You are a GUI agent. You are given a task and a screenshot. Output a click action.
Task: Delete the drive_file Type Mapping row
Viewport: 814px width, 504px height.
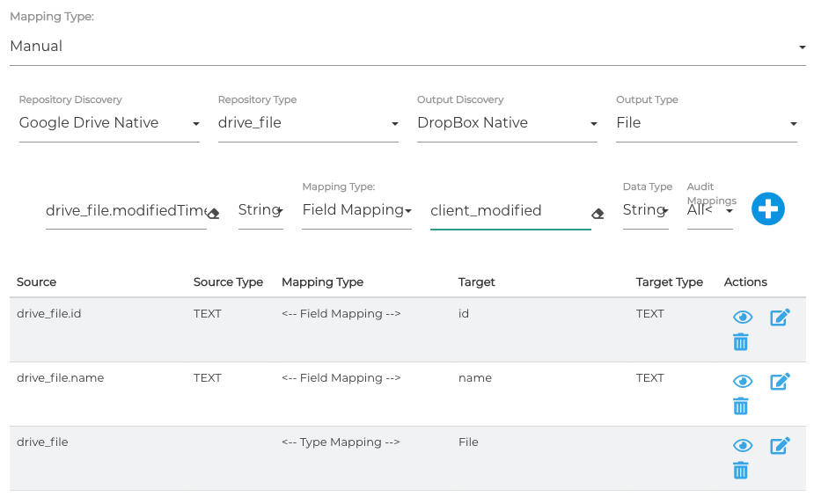pos(741,471)
